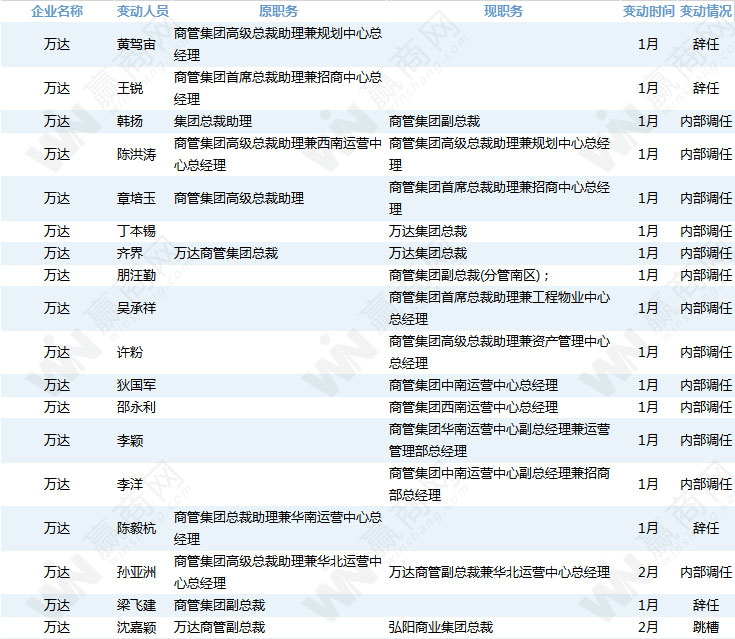Click 商管集团高级总裁助理 in 章培玉's row

point(239,198)
